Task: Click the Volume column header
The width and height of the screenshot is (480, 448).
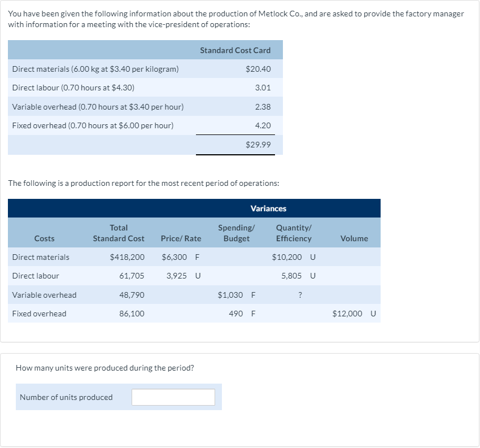Action: tap(354, 238)
